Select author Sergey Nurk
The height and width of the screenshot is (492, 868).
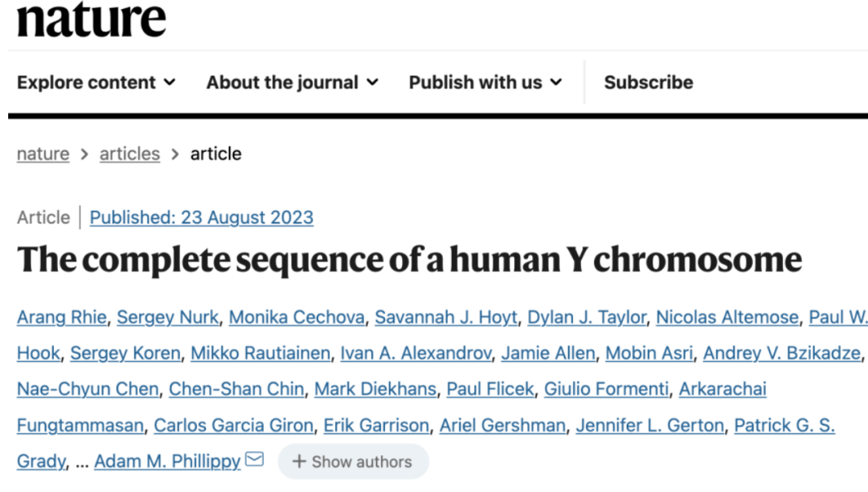coord(167,318)
